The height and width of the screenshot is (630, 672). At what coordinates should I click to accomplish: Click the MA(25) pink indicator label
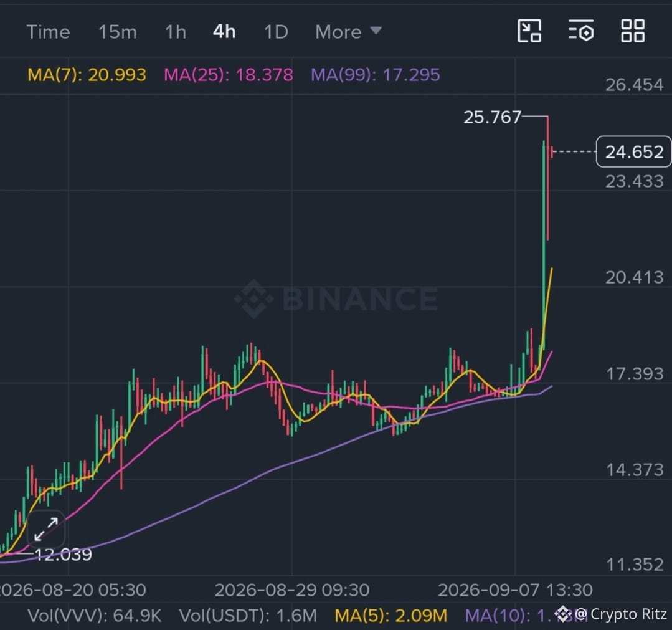click(229, 75)
